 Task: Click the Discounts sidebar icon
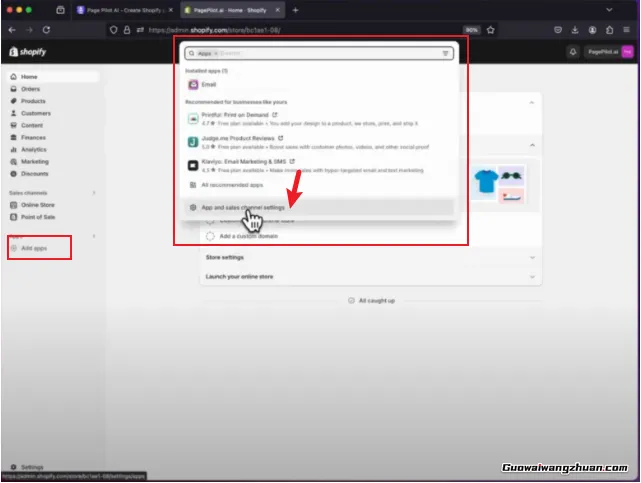13,173
